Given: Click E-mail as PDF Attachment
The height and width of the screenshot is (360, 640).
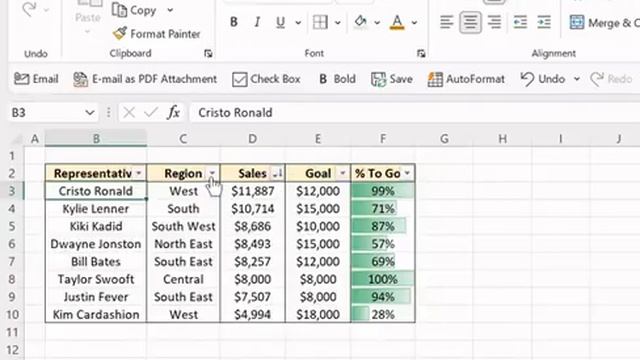Looking at the screenshot, I should 145,79.
